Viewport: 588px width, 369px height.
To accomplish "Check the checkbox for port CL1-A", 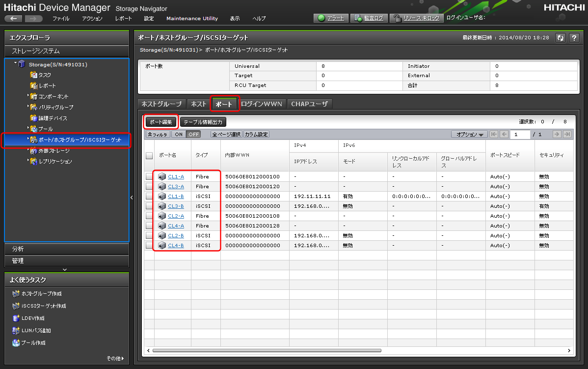I will (149, 176).
